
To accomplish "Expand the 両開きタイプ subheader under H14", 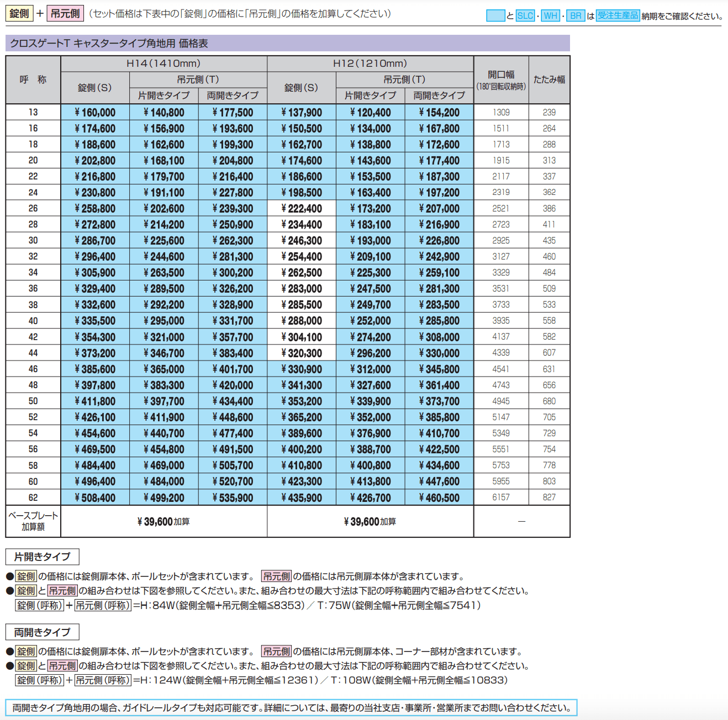I will point(232,94).
